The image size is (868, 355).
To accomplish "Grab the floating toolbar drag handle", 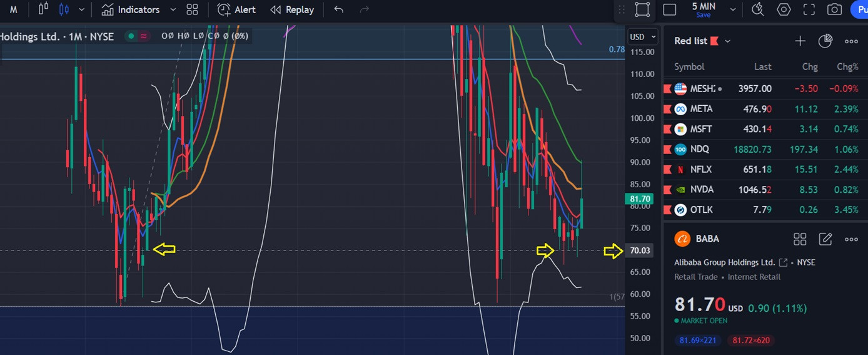I will click(622, 9).
